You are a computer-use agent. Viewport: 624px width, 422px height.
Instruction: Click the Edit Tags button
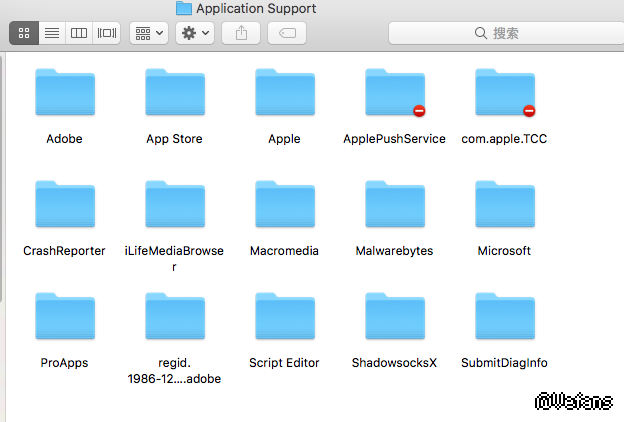pos(287,33)
